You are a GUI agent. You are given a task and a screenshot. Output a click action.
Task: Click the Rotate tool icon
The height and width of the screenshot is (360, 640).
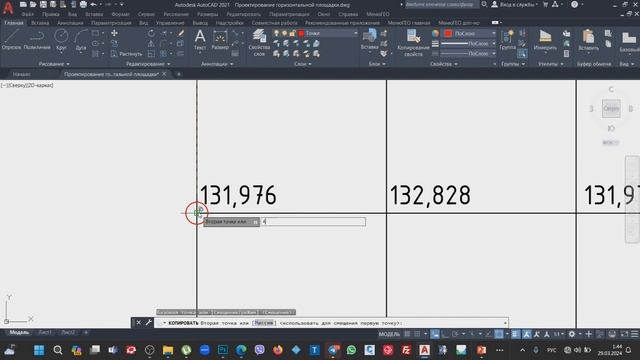[151, 33]
